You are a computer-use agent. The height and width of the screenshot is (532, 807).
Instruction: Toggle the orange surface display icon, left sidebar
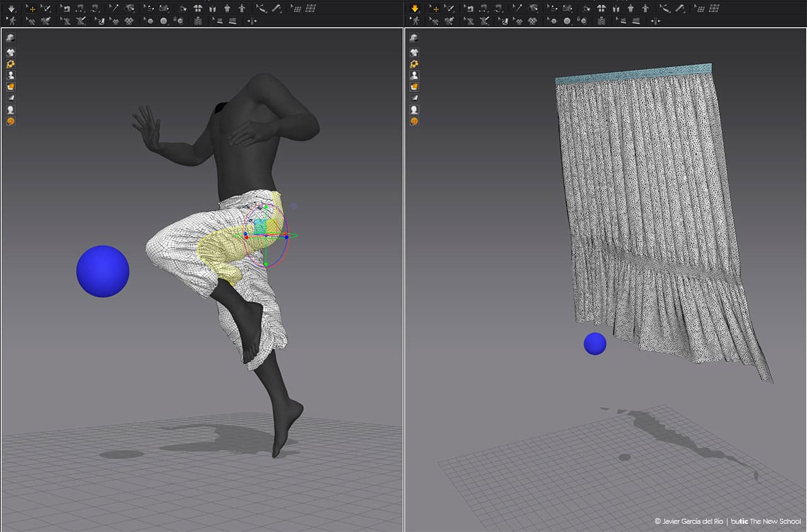(11, 86)
